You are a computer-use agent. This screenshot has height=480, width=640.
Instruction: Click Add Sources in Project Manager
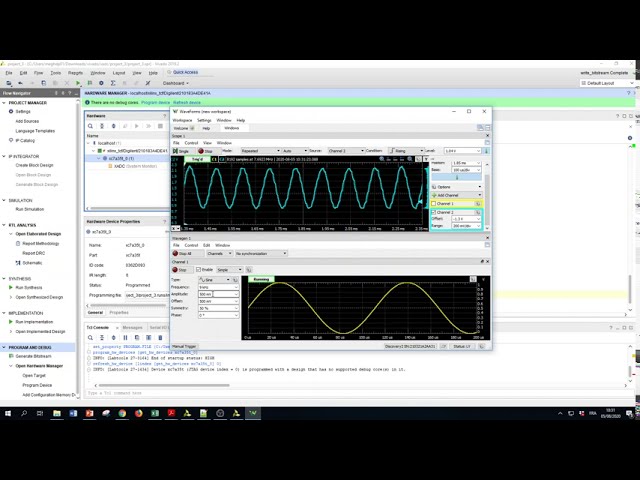(27, 121)
